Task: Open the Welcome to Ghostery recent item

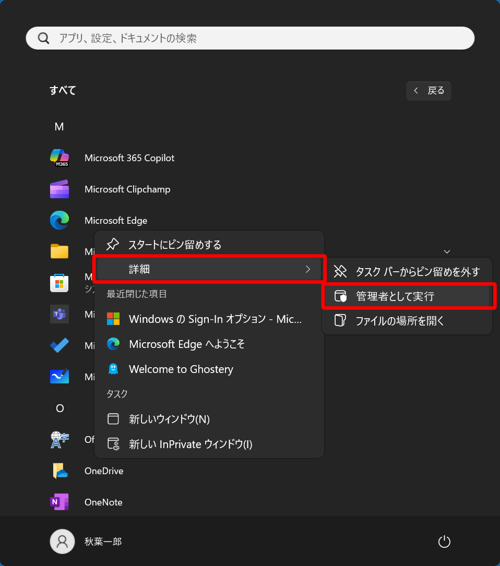Action: coord(209,369)
